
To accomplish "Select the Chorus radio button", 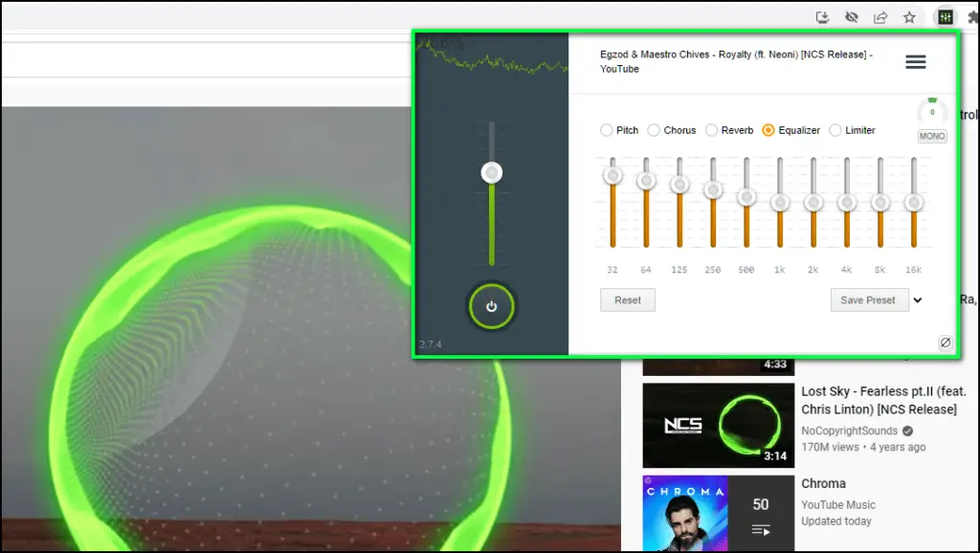I will 654,130.
